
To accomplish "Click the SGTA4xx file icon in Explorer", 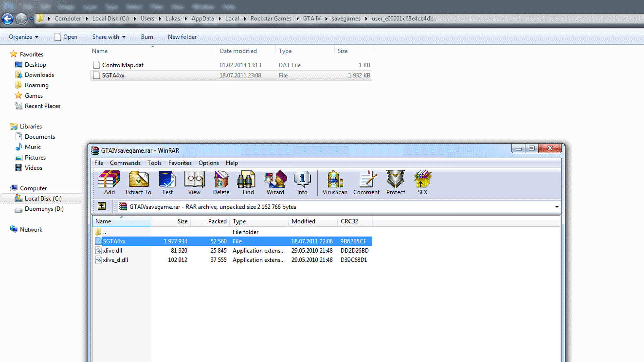I will 96,75.
